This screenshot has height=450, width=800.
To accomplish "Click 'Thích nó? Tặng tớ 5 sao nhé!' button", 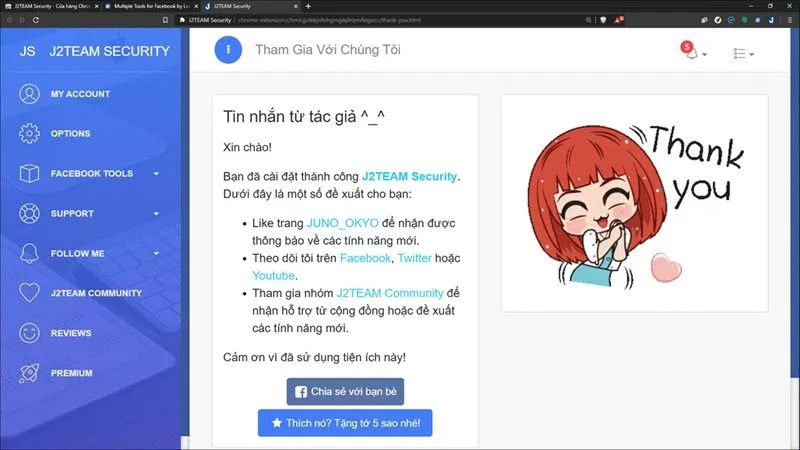I will point(345,423).
